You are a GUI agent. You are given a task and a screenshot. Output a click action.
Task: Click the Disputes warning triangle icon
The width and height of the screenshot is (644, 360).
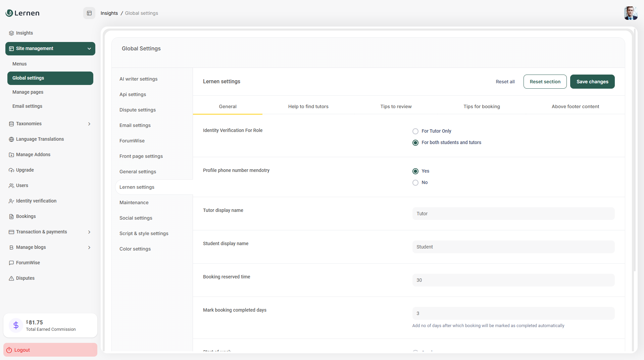(x=11, y=278)
